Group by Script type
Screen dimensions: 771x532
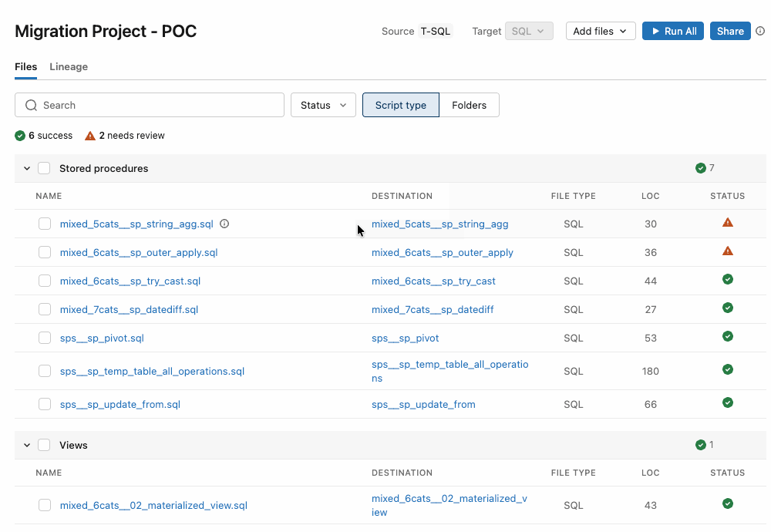tap(401, 105)
